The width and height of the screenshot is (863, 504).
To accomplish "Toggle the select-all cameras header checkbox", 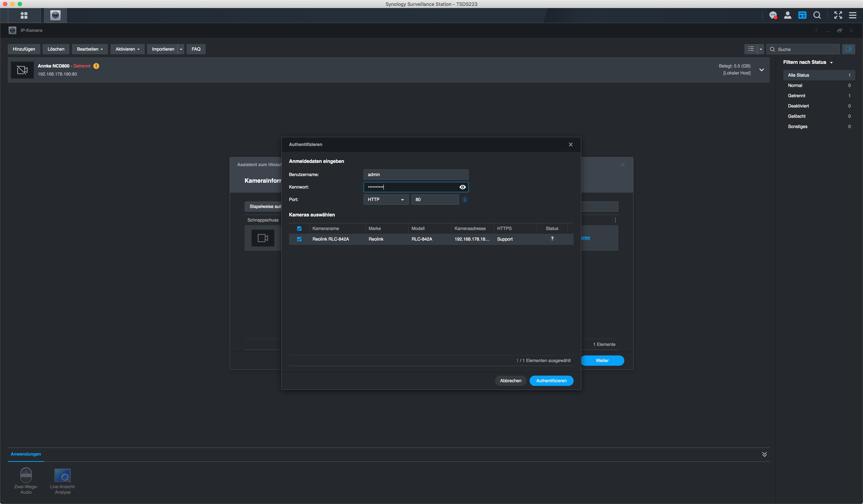I will pyautogui.click(x=299, y=229).
